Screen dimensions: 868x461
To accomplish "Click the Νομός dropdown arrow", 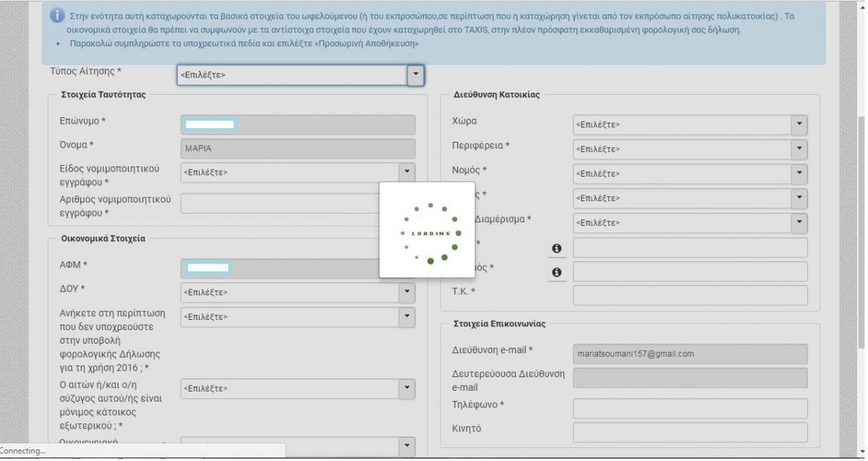I will coord(799,174).
